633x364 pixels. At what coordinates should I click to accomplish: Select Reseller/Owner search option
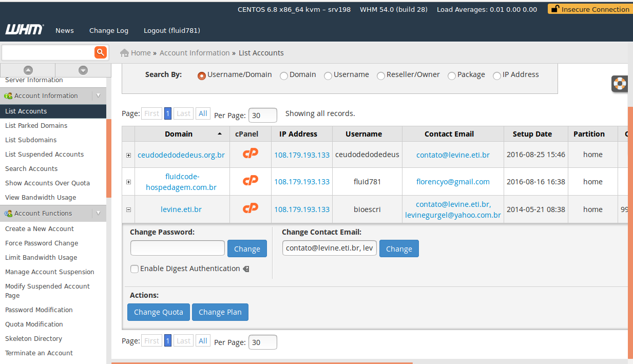pos(380,75)
